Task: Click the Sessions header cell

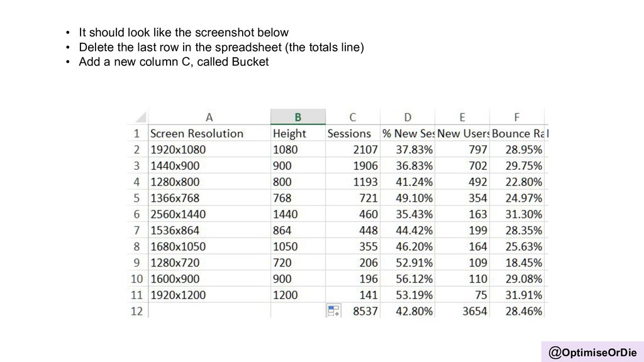Action: pyautogui.click(x=353, y=133)
